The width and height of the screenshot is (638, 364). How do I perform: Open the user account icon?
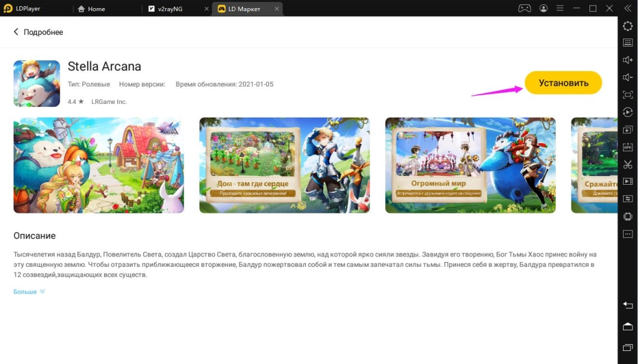coord(544,8)
